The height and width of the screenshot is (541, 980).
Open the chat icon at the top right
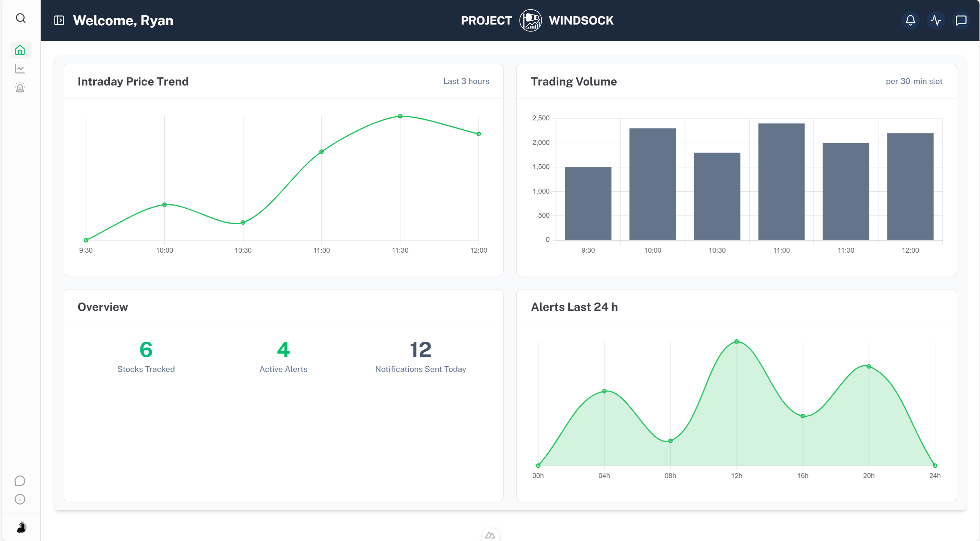pos(960,20)
